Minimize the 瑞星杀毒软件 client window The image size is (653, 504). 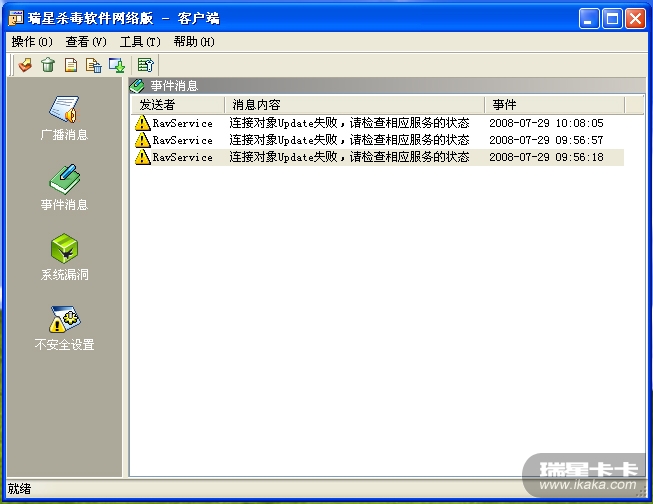(589, 19)
